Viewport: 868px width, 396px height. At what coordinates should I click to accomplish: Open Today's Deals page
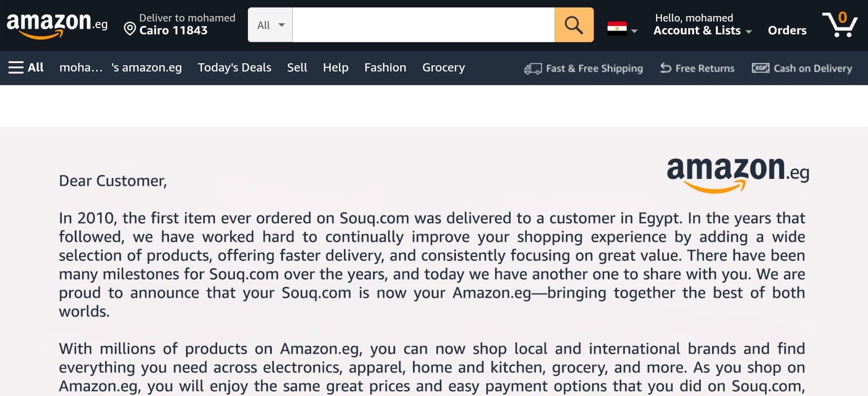[x=234, y=68]
